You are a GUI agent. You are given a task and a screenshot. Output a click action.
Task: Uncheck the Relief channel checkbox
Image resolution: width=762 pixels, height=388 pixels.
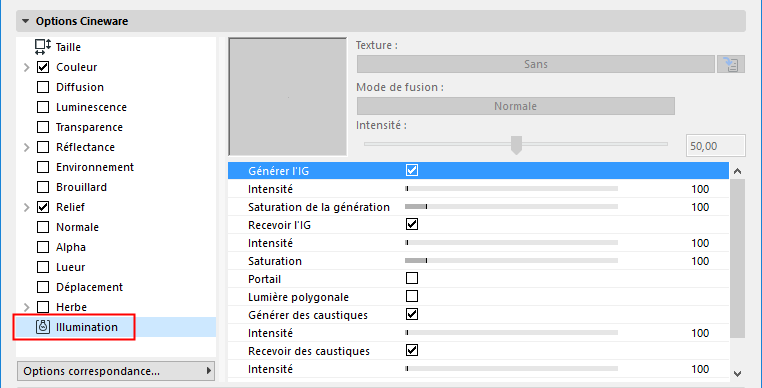click(x=43, y=207)
